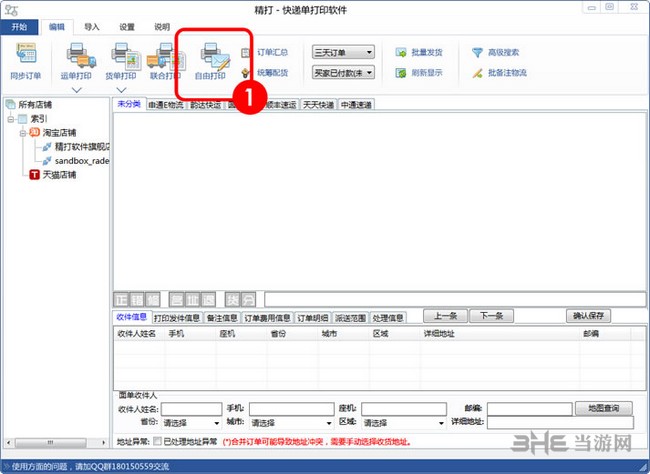Click the 确认保存 confirm save button
This screenshot has width=650, height=474.
point(589,316)
